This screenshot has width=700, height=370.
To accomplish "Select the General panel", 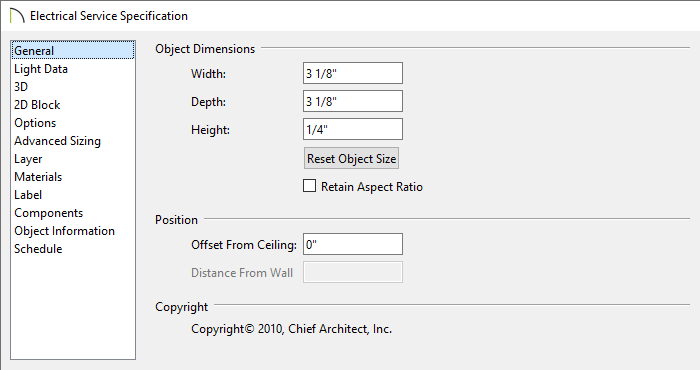I will [x=73, y=50].
